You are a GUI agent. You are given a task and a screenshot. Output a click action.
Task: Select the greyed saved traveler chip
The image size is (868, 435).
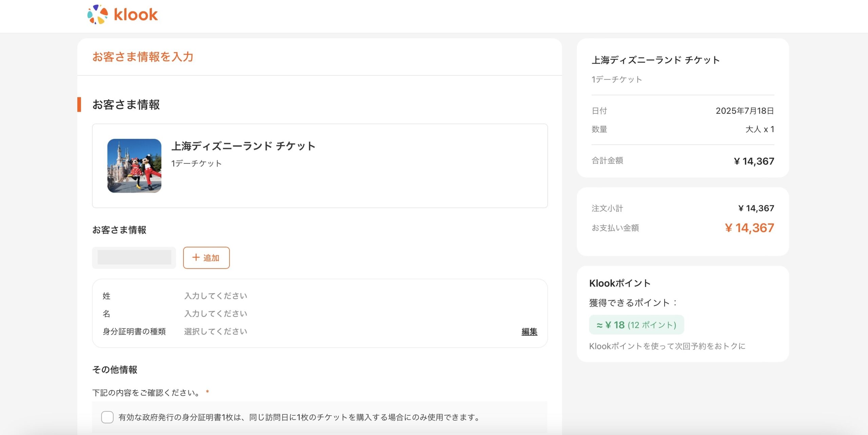(x=134, y=257)
